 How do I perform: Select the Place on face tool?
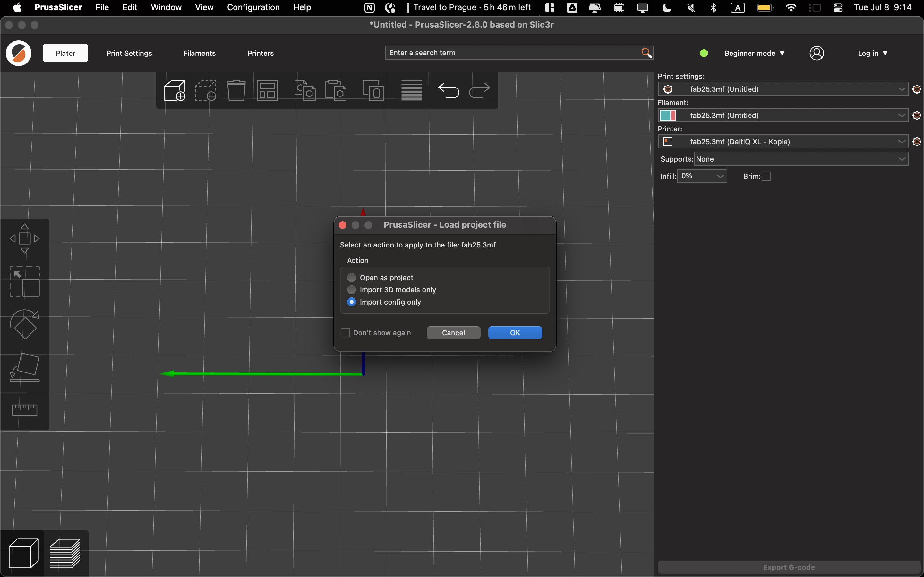[x=24, y=367]
